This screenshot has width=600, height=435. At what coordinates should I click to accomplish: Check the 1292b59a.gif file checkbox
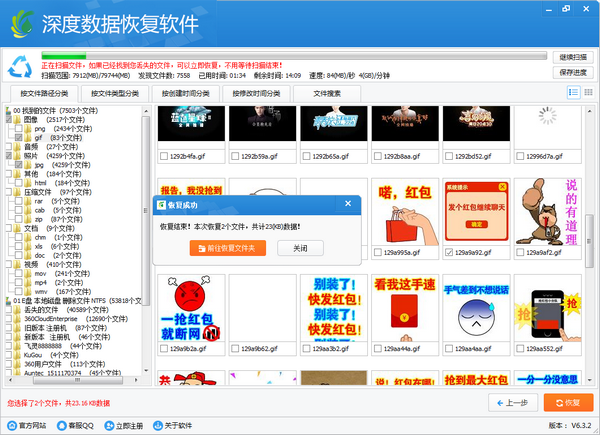pos(235,156)
